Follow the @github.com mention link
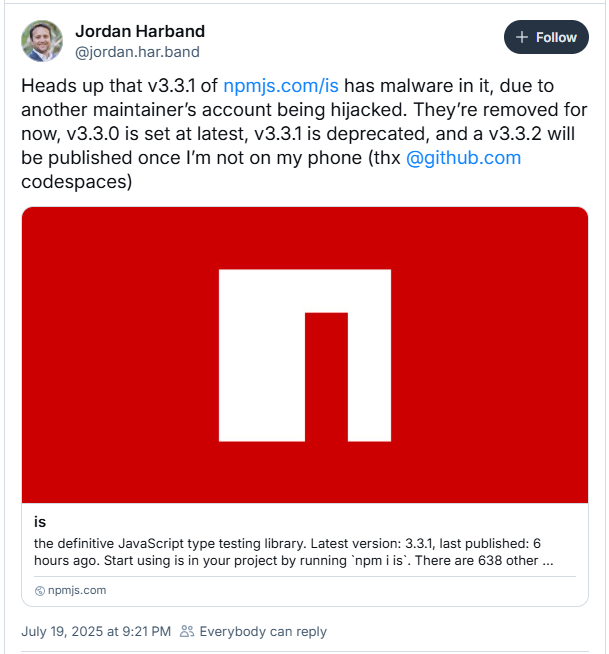The image size is (609, 654). (463, 158)
